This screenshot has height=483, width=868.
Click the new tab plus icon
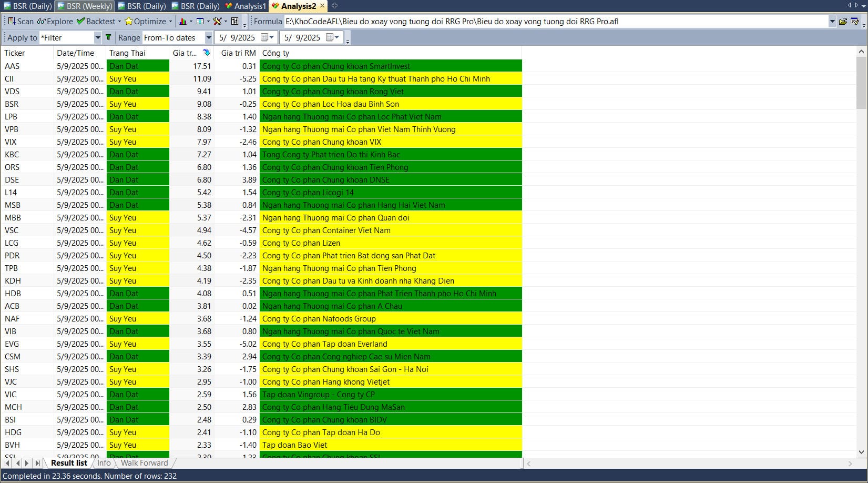334,6
